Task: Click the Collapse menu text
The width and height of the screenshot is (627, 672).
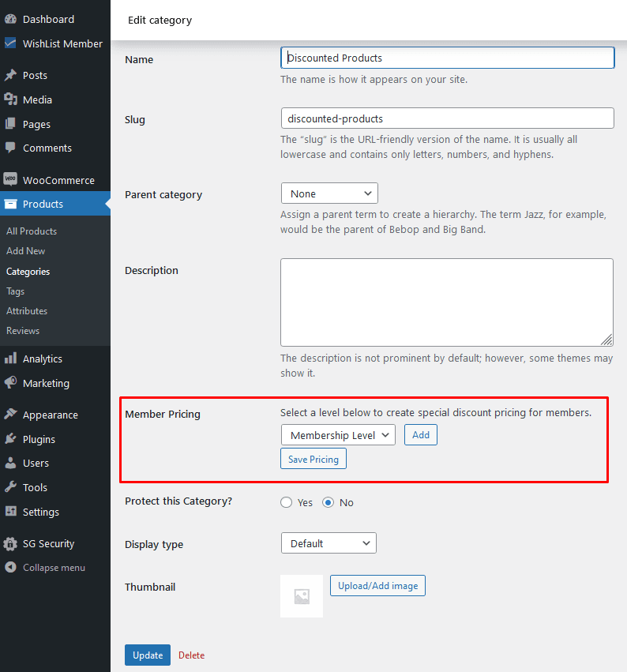Action: [x=54, y=568]
